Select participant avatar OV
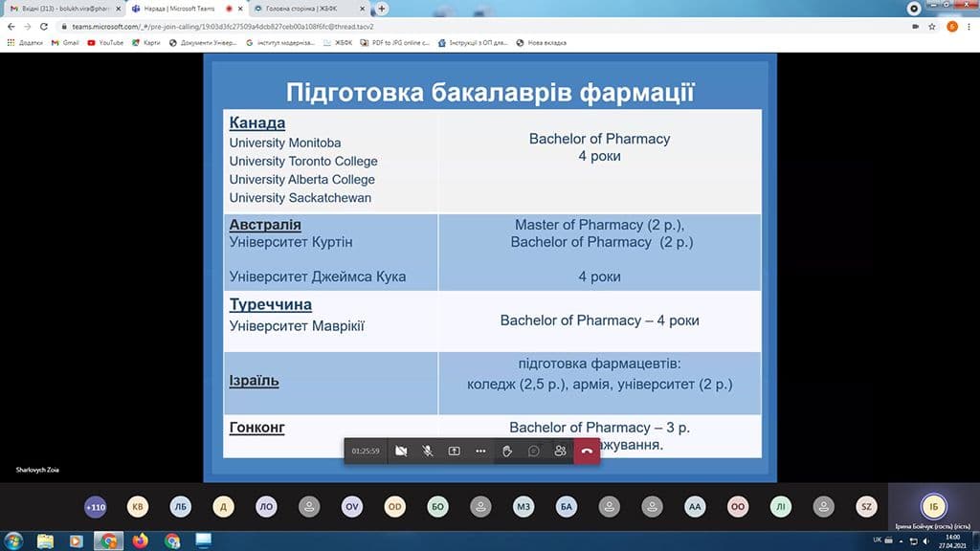The width and height of the screenshot is (980, 551). (352, 507)
